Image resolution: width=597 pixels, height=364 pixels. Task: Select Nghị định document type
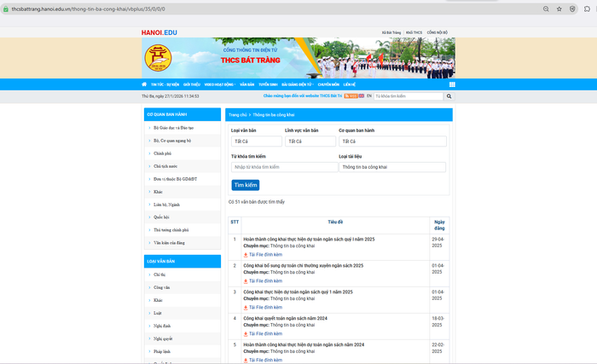[162, 326]
